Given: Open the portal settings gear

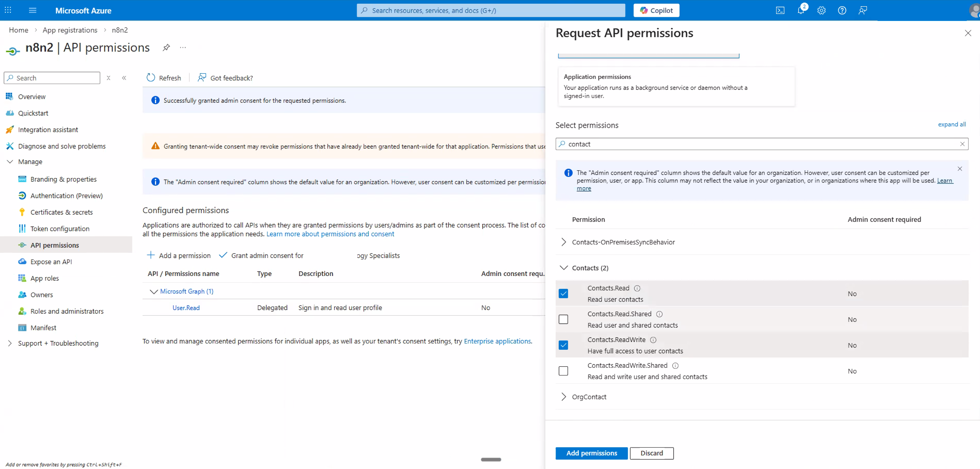Looking at the screenshot, I should 821,10.
